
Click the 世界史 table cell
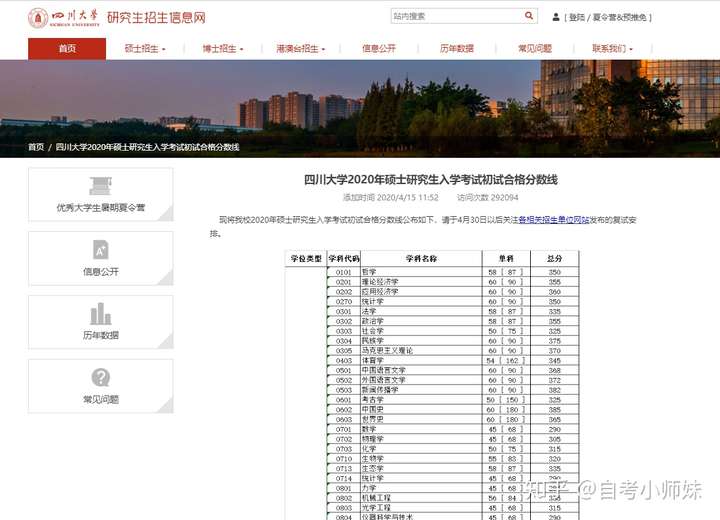(x=421, y=419)
